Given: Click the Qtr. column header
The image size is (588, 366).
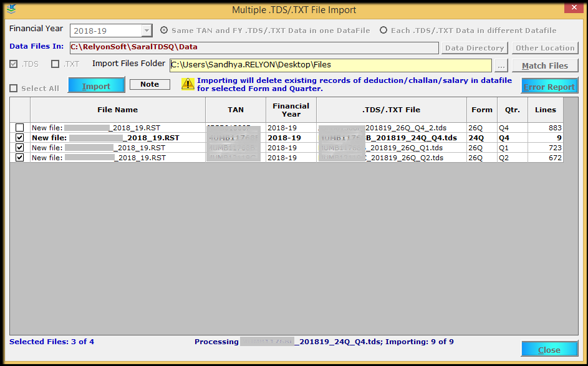Looking at the screenshot, I should click(x=513, y=110).
